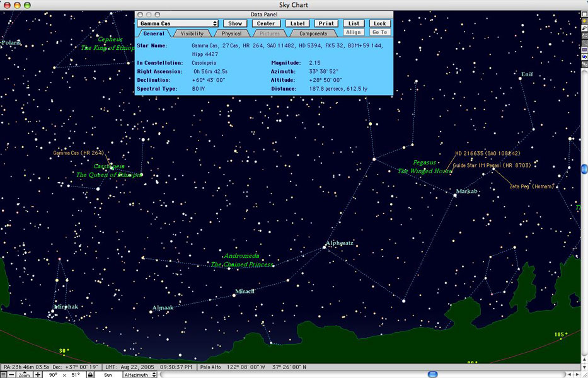This screenshot has height=378, width=588.
Task: Switch to the Visibility tab
Action: 192,33
